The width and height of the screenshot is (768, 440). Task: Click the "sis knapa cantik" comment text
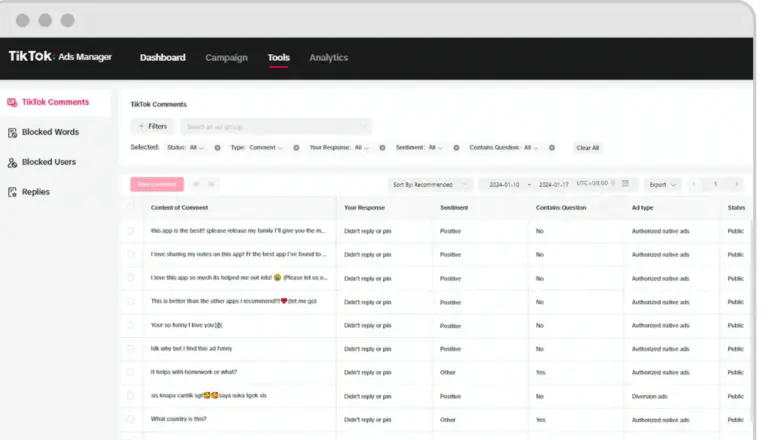coord(209,395)
